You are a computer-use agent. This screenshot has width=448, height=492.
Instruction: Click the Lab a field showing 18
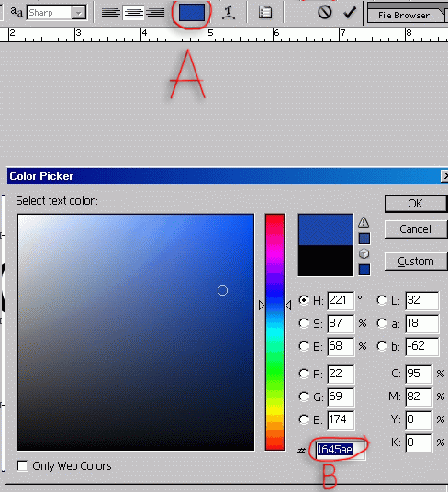click(x=421, y=323)
